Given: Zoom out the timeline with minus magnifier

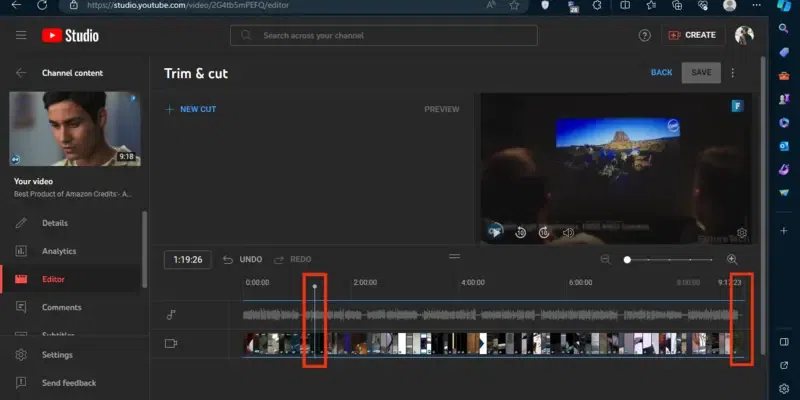Looking at the screenshot, I should tap(606, 259).
